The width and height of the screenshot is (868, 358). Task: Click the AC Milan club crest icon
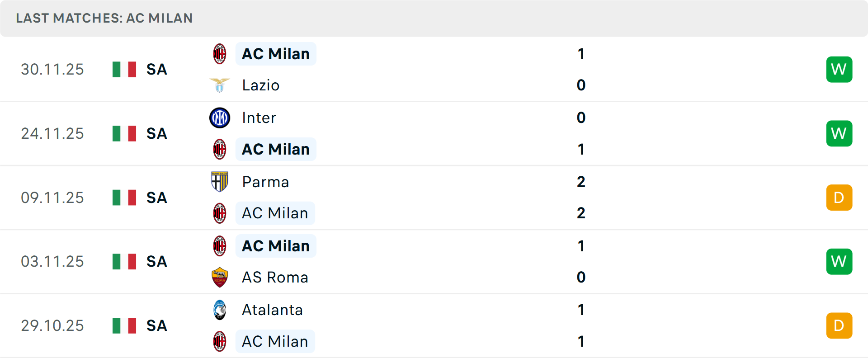coord(220,53)
